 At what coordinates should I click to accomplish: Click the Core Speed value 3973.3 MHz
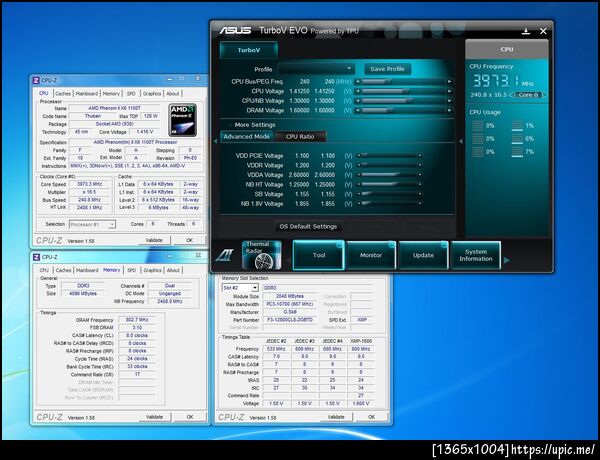click(89, 184)
